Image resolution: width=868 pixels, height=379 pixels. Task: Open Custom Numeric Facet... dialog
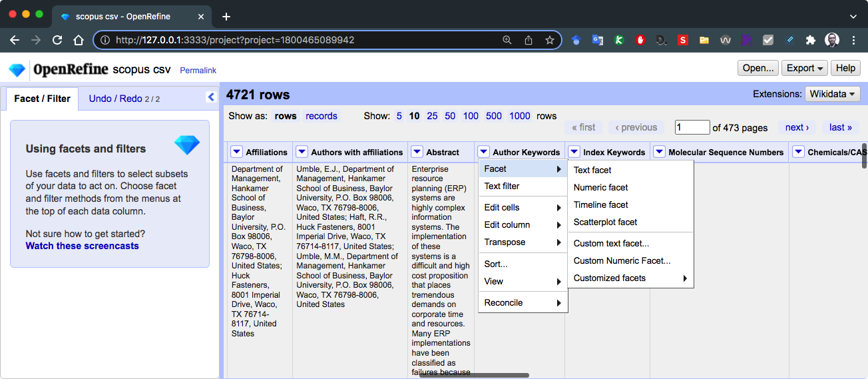[630, 260]
